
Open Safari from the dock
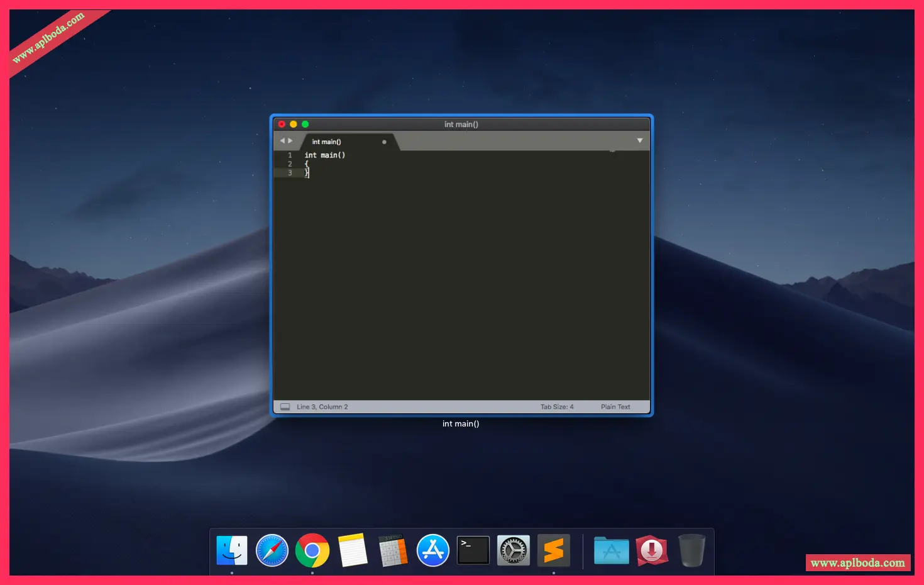272,551
